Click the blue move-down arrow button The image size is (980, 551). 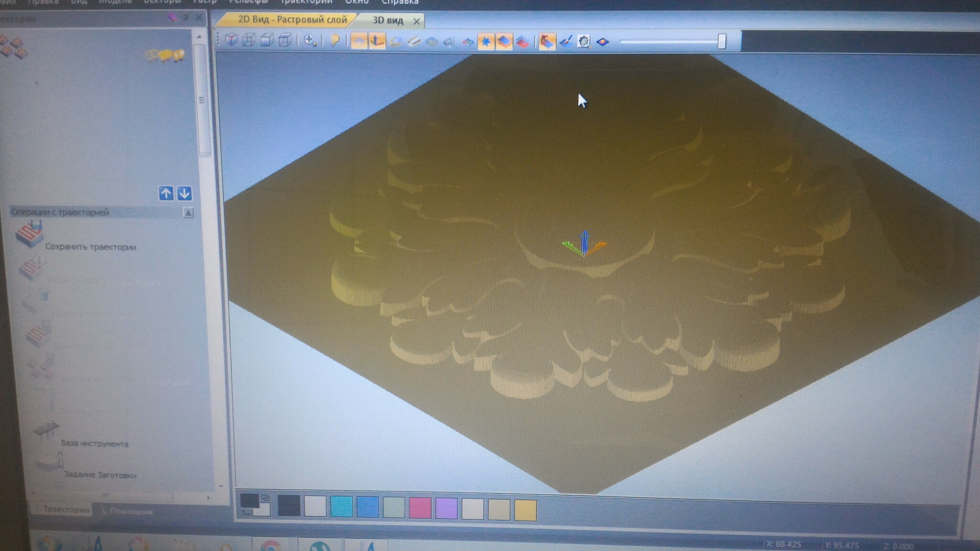point(184,193)
